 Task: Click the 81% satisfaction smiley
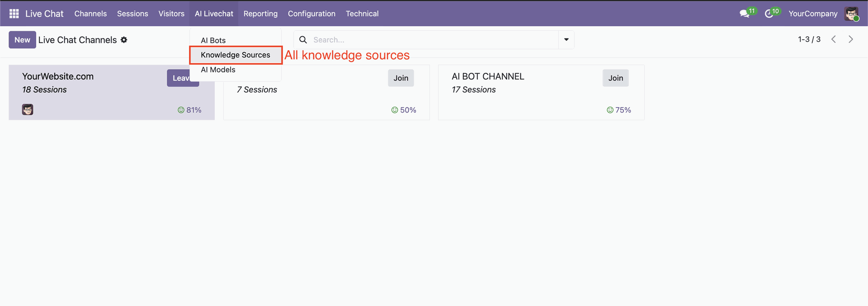pos(181,110)
